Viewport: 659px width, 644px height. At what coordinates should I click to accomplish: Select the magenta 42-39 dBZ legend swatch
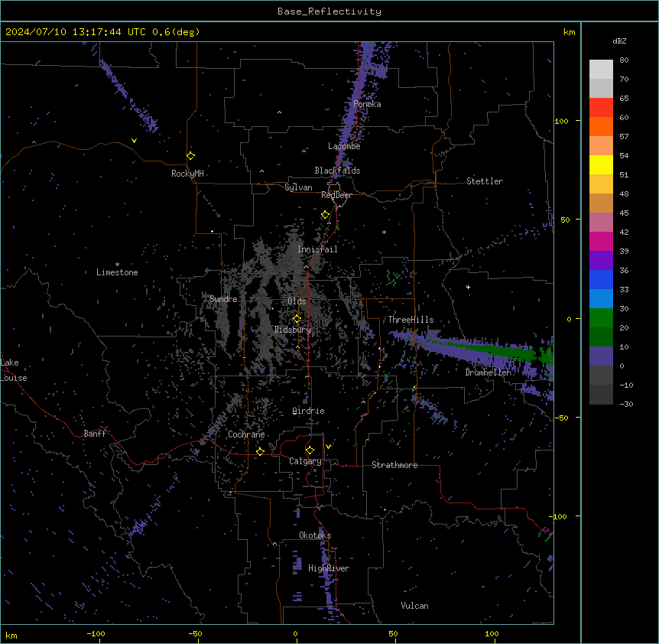(601, 241)
